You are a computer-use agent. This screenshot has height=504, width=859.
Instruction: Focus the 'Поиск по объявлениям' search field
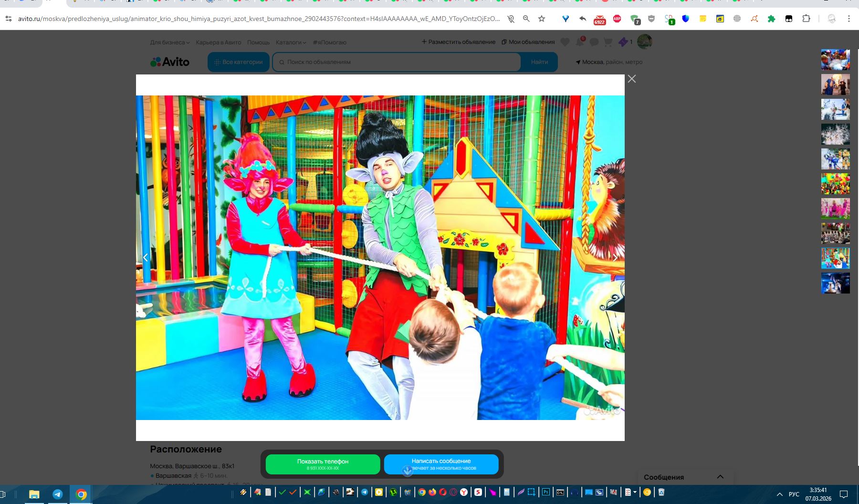pos(397,62)
